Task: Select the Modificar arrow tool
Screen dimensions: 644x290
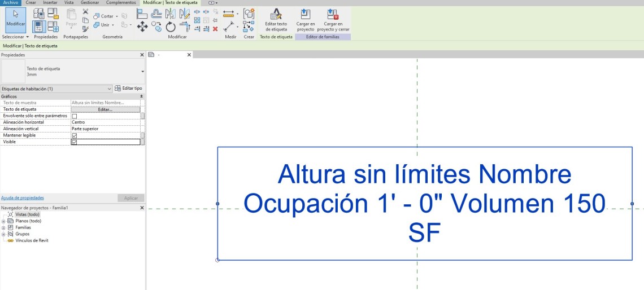Action: tap(15, 17)
